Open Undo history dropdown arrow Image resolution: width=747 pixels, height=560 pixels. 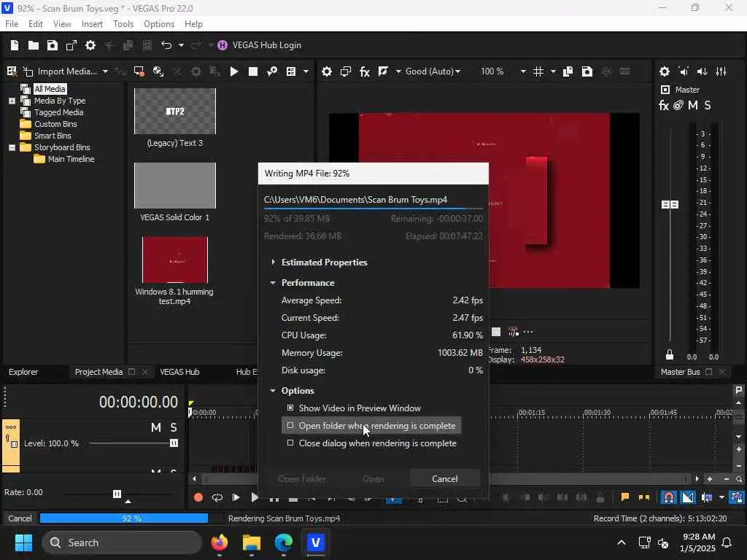coord(181,45)
